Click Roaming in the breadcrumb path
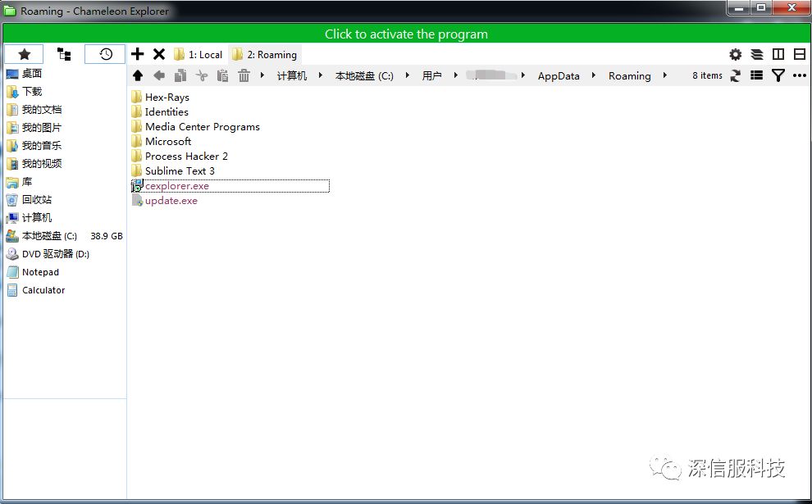Viewport: 812px width, 504px height. [629, 75]
